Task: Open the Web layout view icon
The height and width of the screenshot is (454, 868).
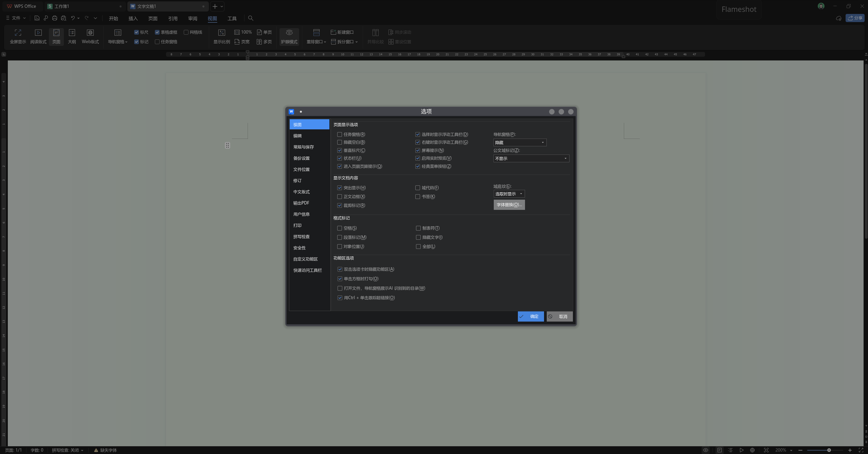Action: 90,33
